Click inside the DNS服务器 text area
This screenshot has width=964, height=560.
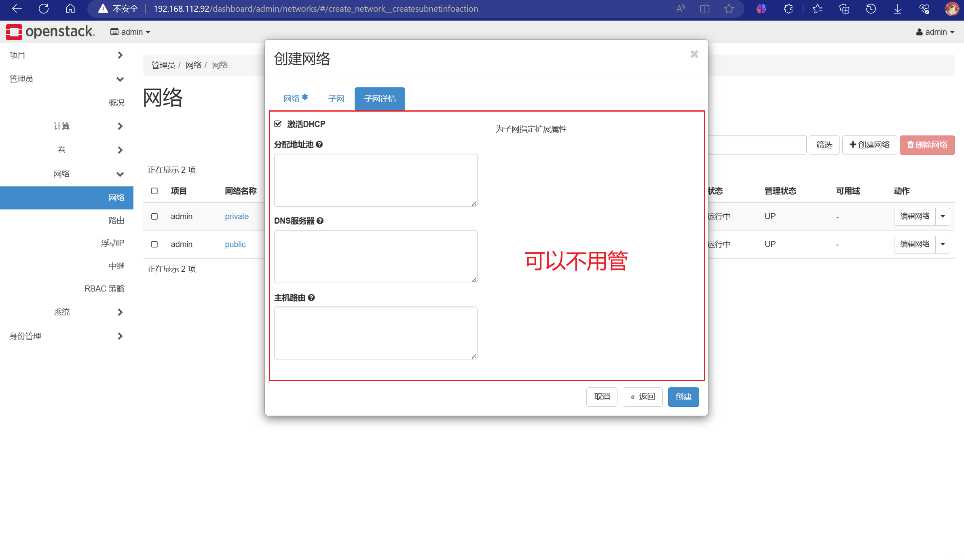click(375, 256)
